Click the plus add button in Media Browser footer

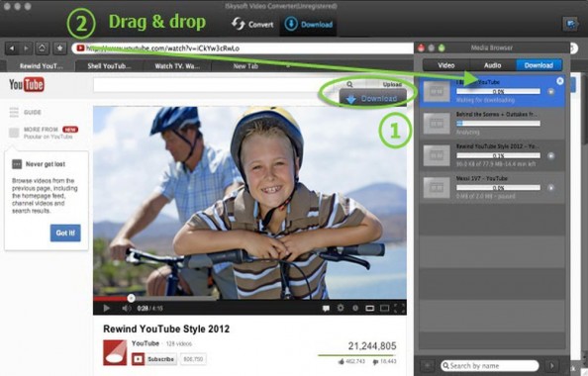click(x=427, y=365)
